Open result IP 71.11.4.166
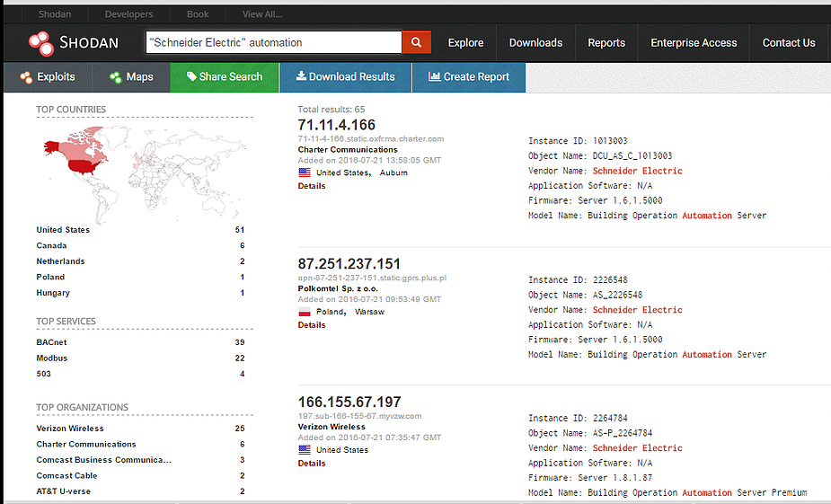 pyautogui.click(x=337, y=125)
